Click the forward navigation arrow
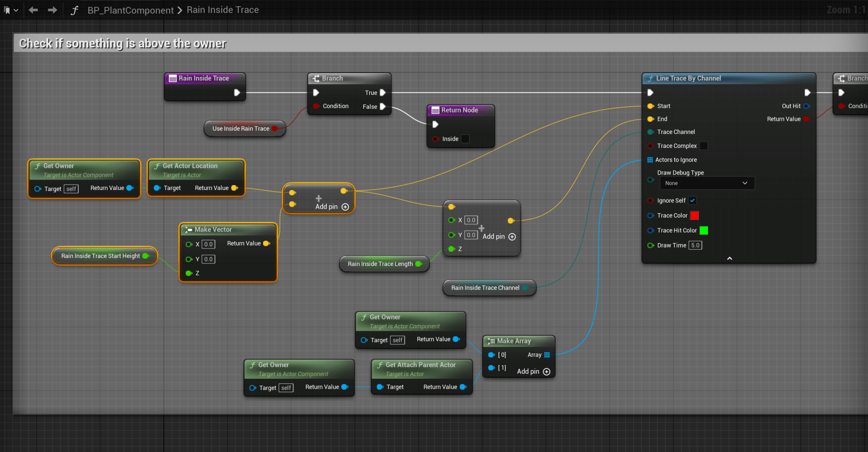This screenshot has height=452, width=868. (52, 10)
